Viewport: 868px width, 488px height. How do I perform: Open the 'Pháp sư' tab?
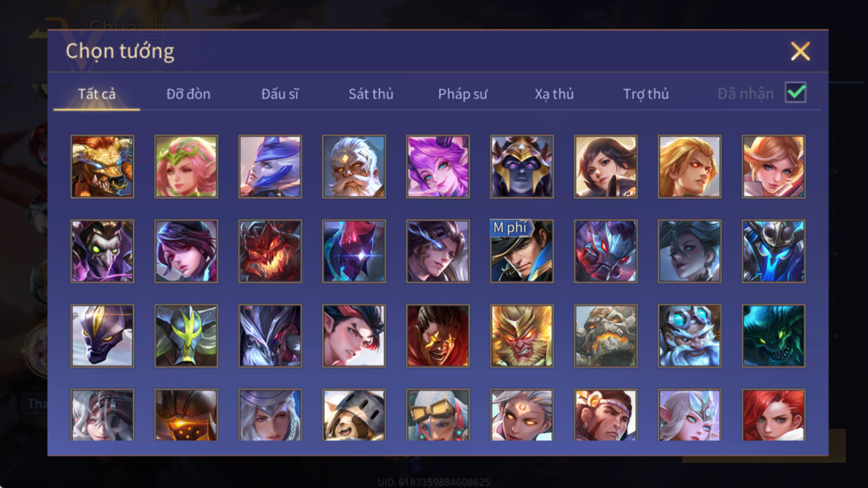[462, 94]
